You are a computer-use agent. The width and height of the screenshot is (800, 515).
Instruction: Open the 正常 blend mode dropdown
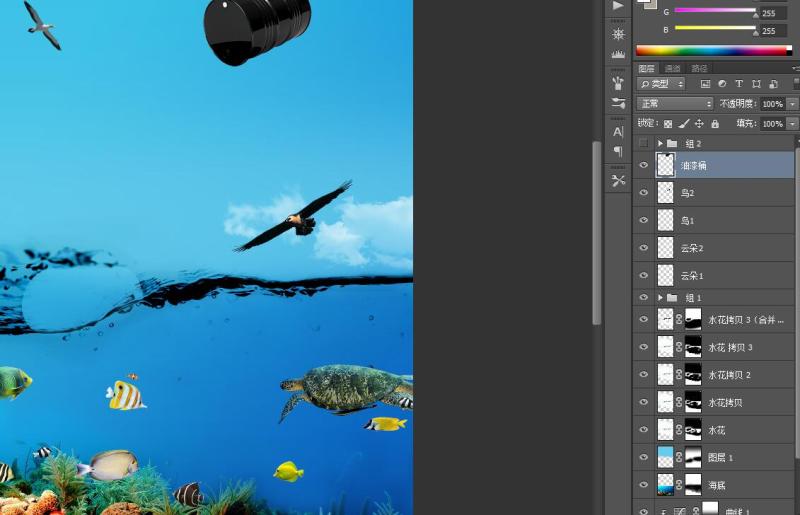pyautogui.click(x=674, y=104)
